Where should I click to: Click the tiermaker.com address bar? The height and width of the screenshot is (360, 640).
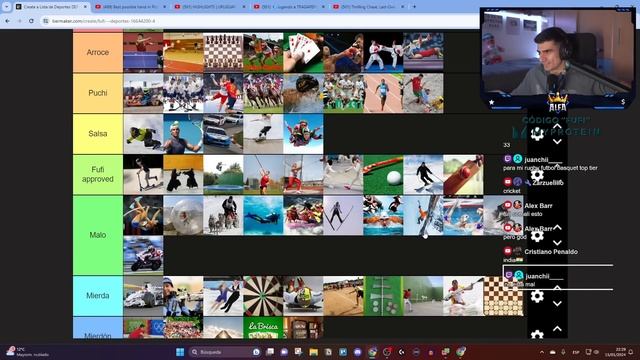261,21
